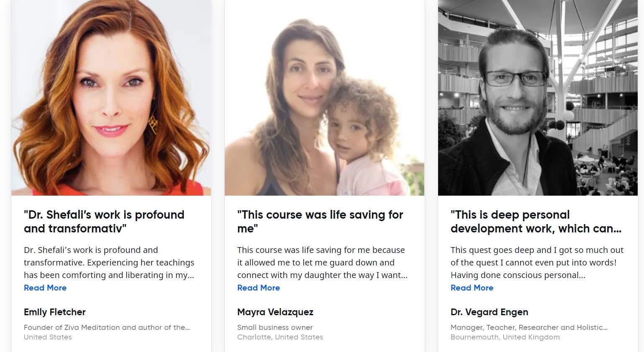
Task: Open Read More under Dr. Vegard Engen's testimonial
Action: pyautogui.click(x=472, y=288)
